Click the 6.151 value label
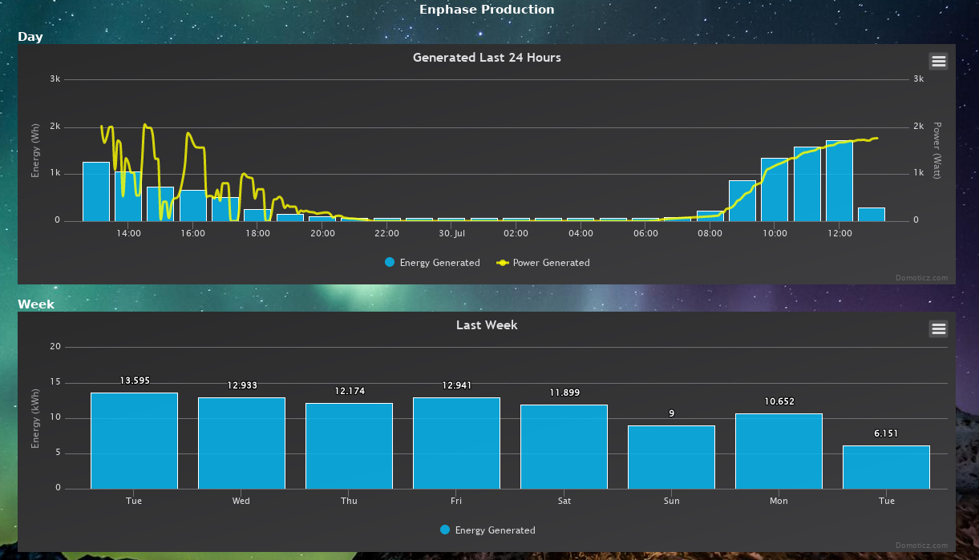Screen dimensions: 979x560 886,433
